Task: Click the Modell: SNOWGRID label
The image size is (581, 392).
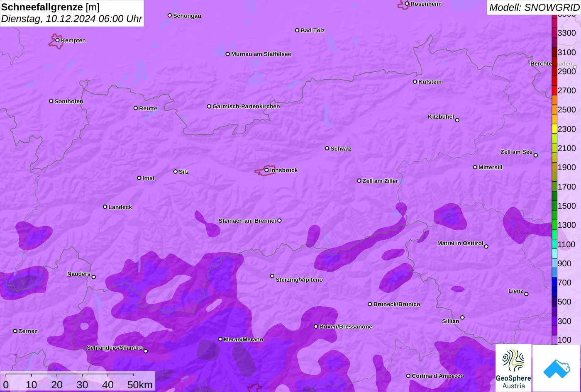Action: click(x=534, y=7)
